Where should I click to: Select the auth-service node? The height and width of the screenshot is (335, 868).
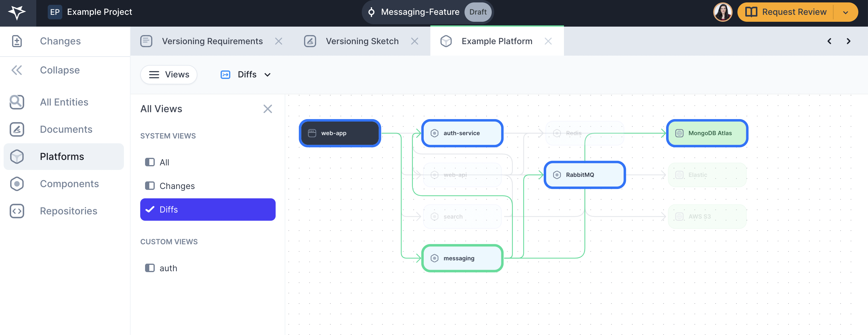click(x=462, y=133)
